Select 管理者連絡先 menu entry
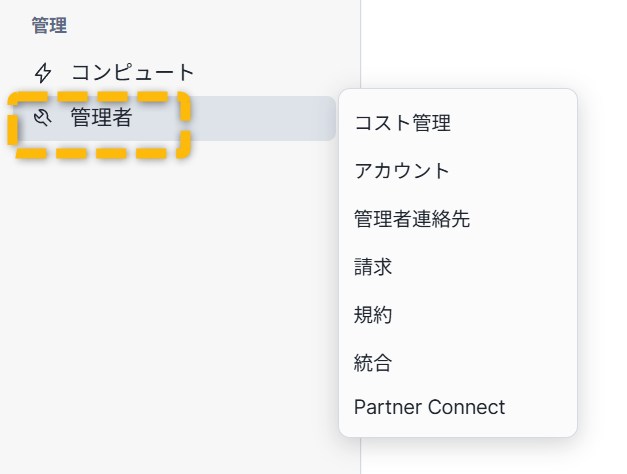Image resolution: width=627 pixels, height=474 pixels. [412, 219]
